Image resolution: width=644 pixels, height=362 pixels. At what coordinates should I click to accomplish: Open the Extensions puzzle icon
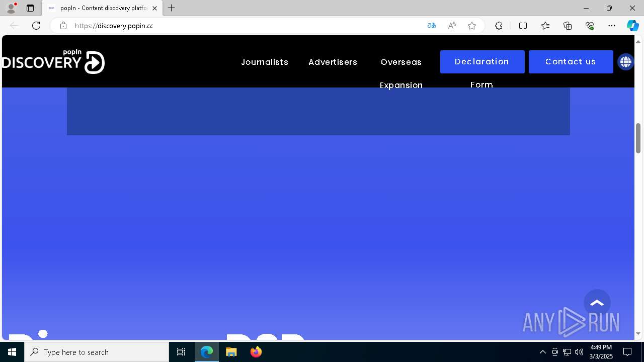(x=499, y=26)
